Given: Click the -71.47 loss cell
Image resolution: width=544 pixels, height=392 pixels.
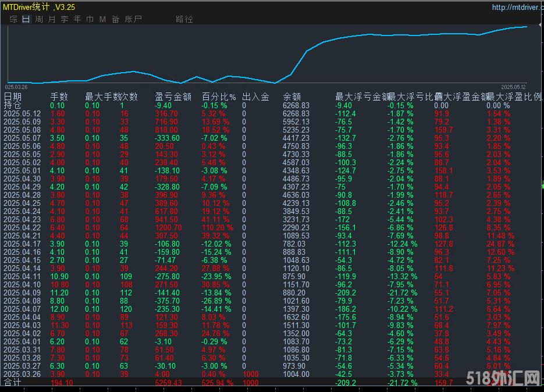Looking at the screenshot, I should point(165,260).
